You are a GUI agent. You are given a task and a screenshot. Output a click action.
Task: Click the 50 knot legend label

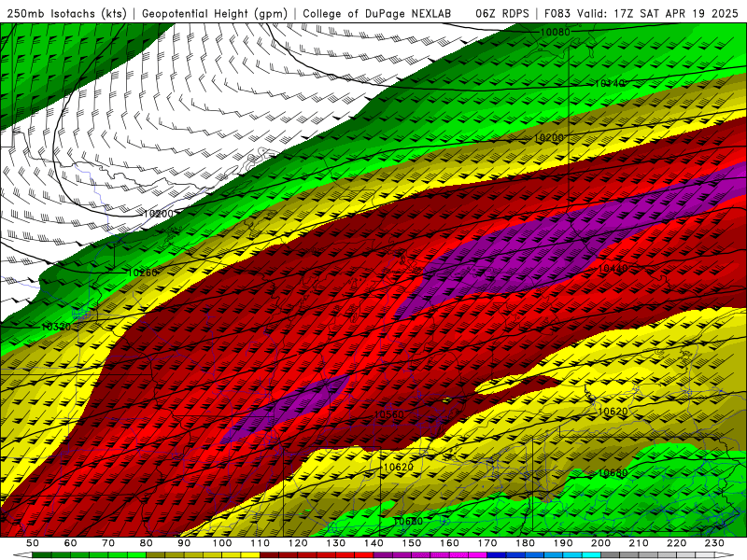coord(33,543)
